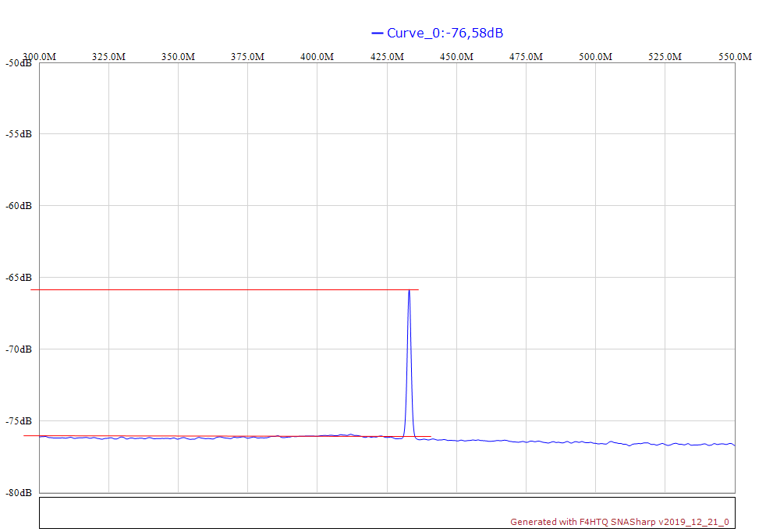Click the Curve_0 legend label

point(445,33)
